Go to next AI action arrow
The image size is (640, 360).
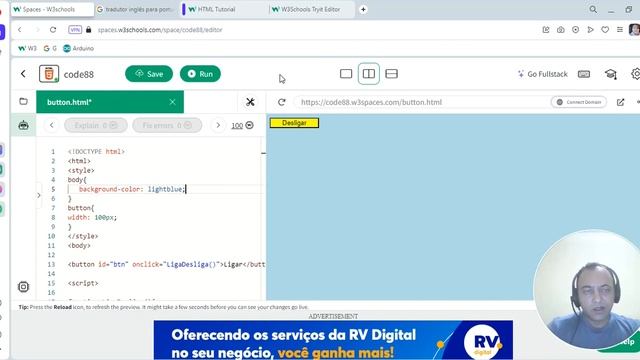[218, 125]
